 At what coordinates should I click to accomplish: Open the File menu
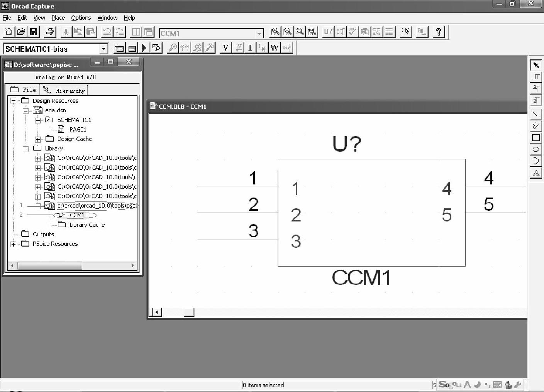tap(7, 18)
